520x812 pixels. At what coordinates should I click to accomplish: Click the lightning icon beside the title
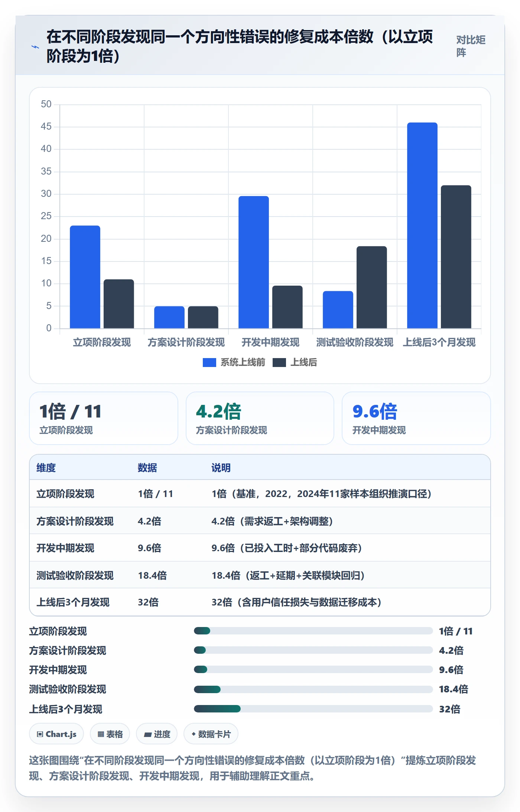point(35,47)
